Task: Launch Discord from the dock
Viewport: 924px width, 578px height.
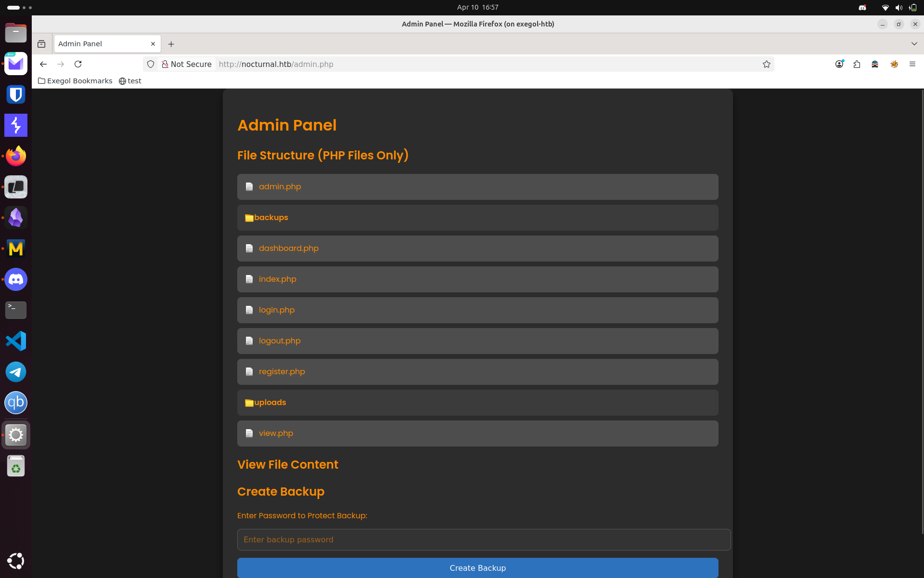Action: [16, 279]
